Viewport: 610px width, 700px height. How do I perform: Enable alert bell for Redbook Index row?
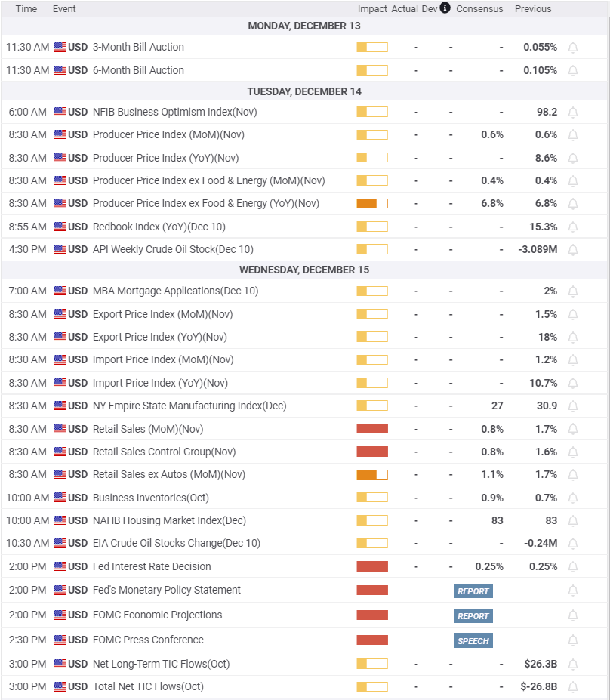(573, 227)
